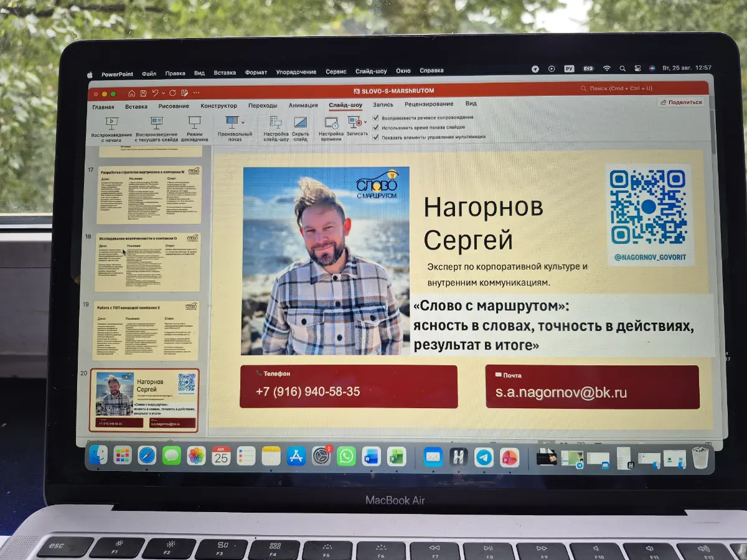Open Control Center in menu bar
Screen dimensions: 747x560
click(x=637, y=68)
